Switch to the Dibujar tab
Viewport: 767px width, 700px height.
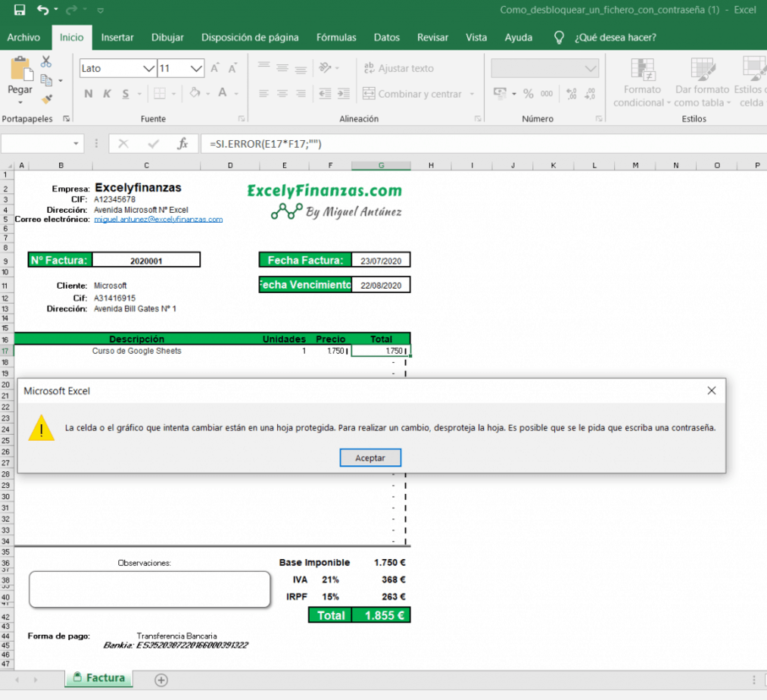[167, 37]
